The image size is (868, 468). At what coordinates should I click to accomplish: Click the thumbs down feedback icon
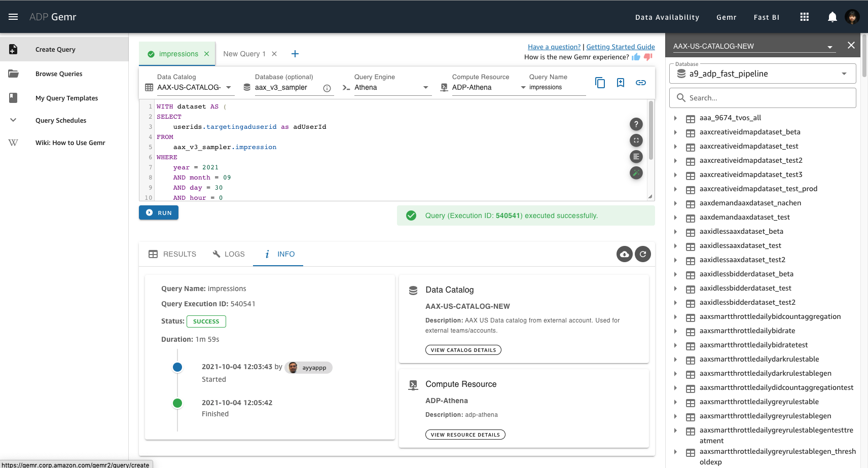coord(647,57)
